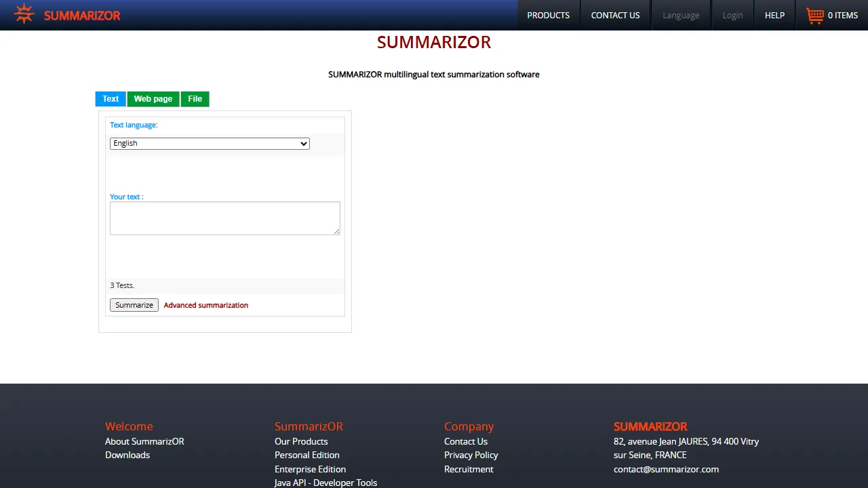Viewport: 868px width, 488px height.
Task: Open the About SummarizOR page
Action: (x=144, y=441)
